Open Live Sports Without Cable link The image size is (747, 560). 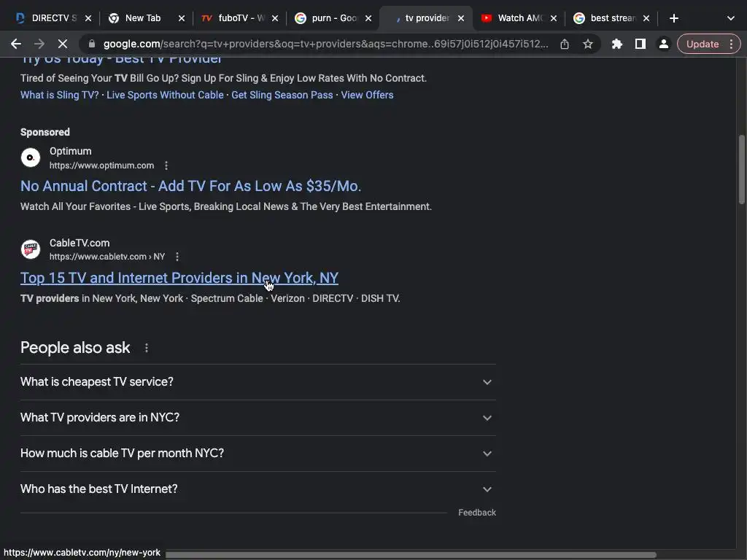click(165, 95)
